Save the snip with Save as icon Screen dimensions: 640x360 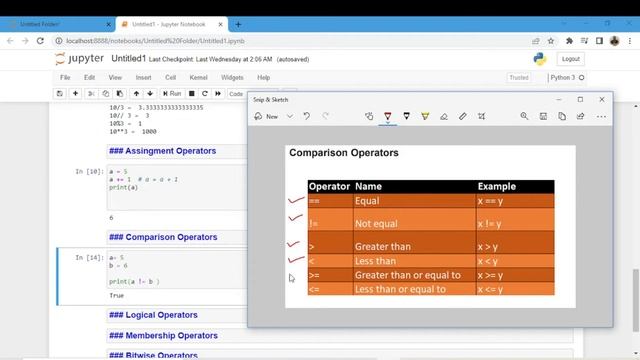tap(543, 116)
